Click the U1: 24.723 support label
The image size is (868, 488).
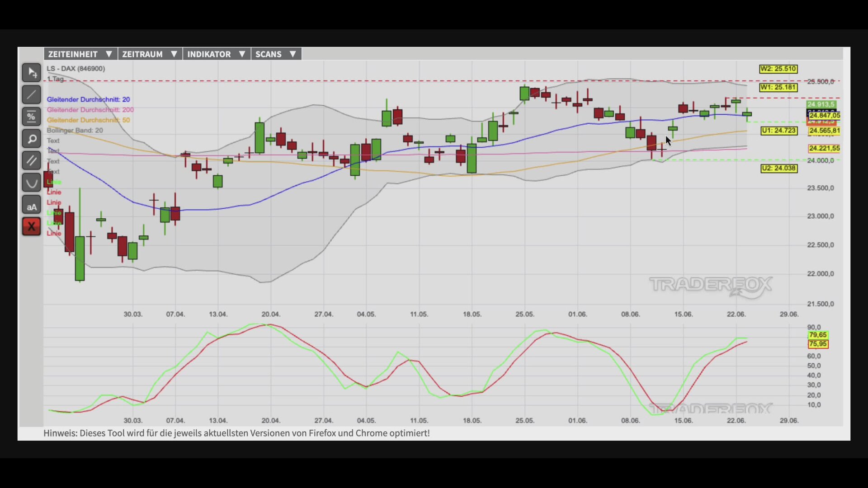(x=779, y=131)
